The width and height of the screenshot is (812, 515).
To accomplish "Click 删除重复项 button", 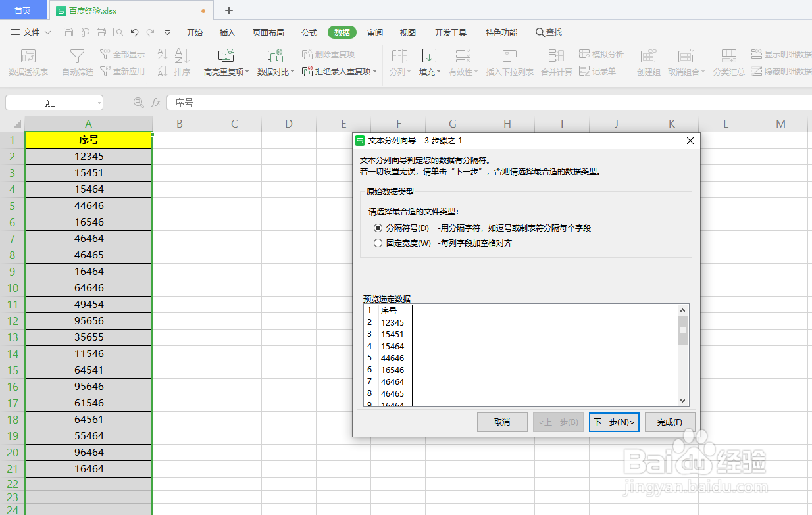I will click(x=328, y=55).
